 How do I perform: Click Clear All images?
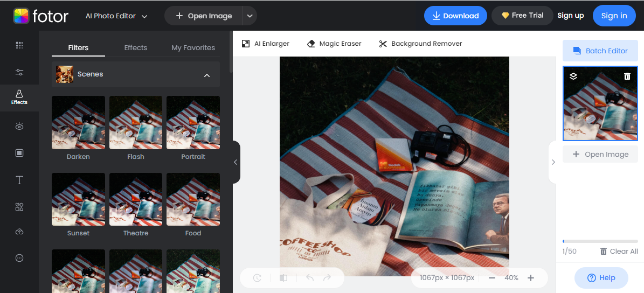(619, 251)
